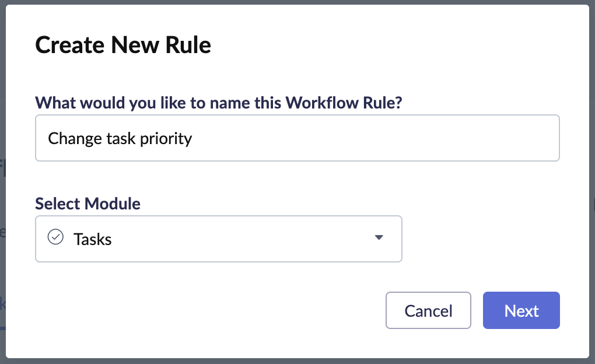The width and height of the screenshot is (595, 364).
Task: Click the 'Create New Rule' heading
Action: (x=123, y=45)
